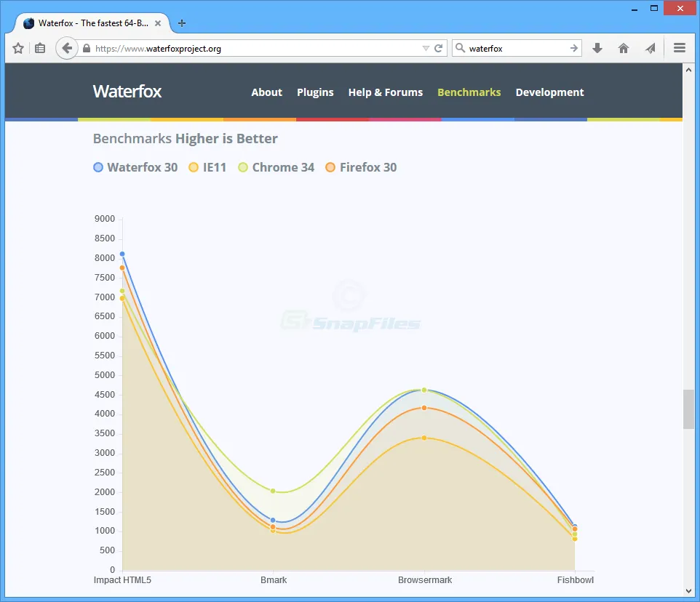The width and height of the screenshot is (700, 602).
Task: Minimize the browser window
Action: [x=635, y=9]
